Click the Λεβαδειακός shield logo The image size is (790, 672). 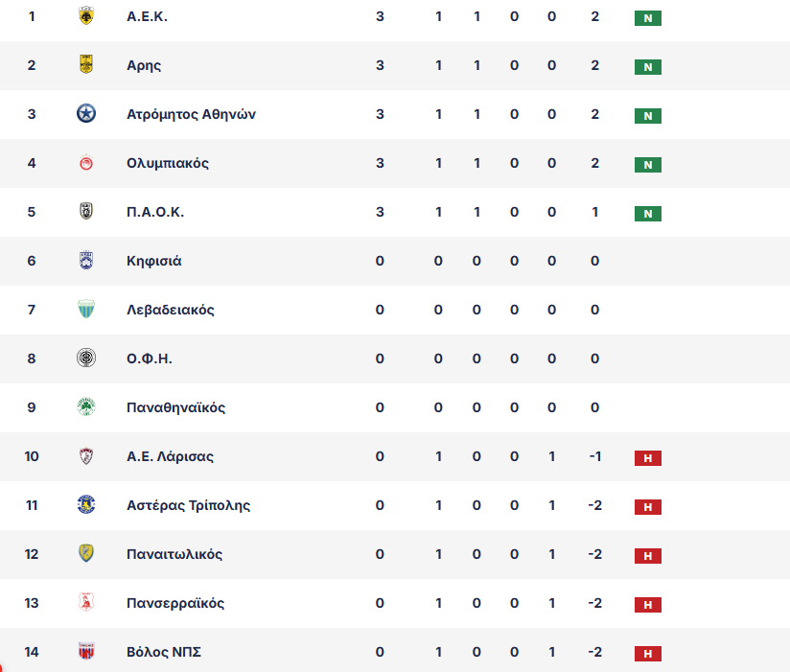point(86,310)
